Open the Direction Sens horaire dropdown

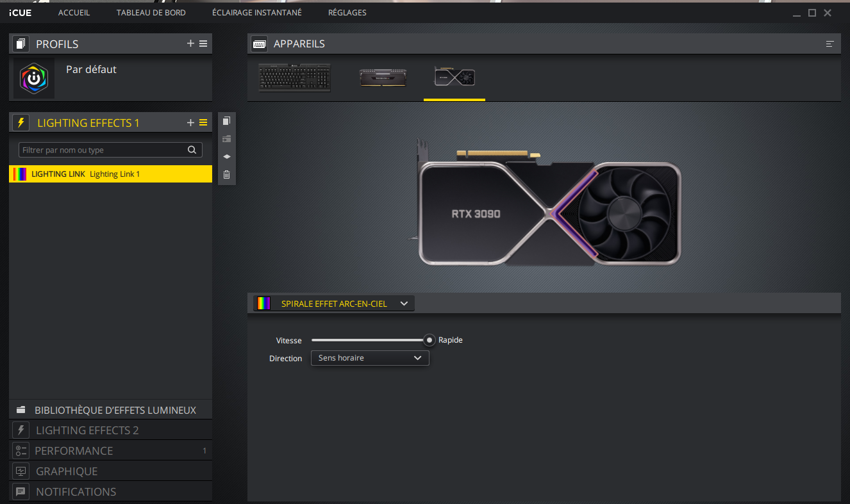(x=370, y=358)
